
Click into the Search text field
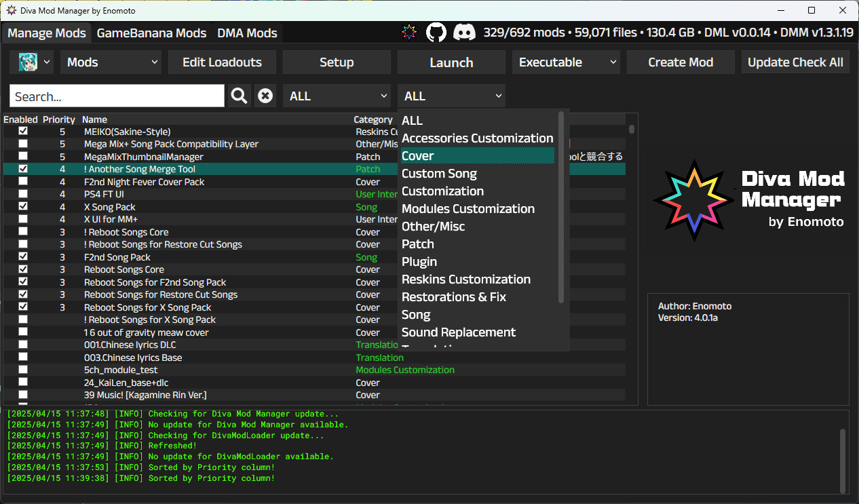pos(117,96)
